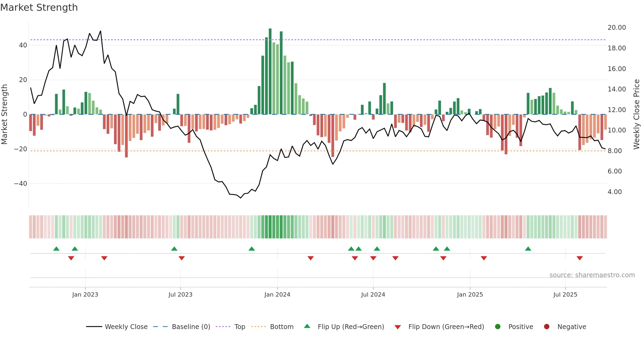
Task: Click the Weekly Close Price axis label
Action: [x=636, y=114]
